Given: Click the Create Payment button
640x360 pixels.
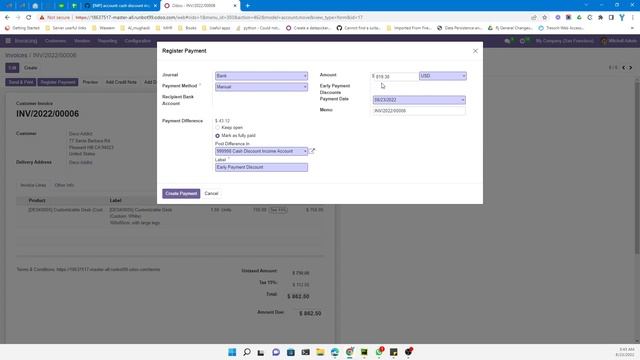Looking at the screenshot, I should 181,193.
